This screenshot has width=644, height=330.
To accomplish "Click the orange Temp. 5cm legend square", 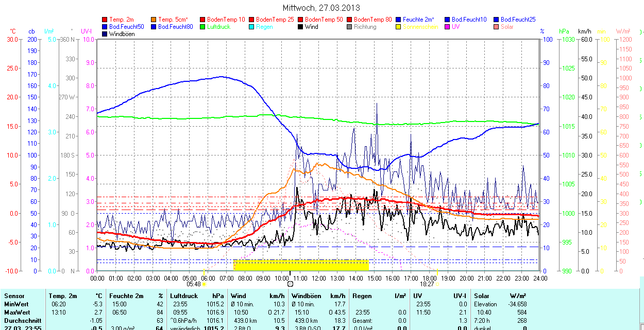I will click(x=154, y=19).
